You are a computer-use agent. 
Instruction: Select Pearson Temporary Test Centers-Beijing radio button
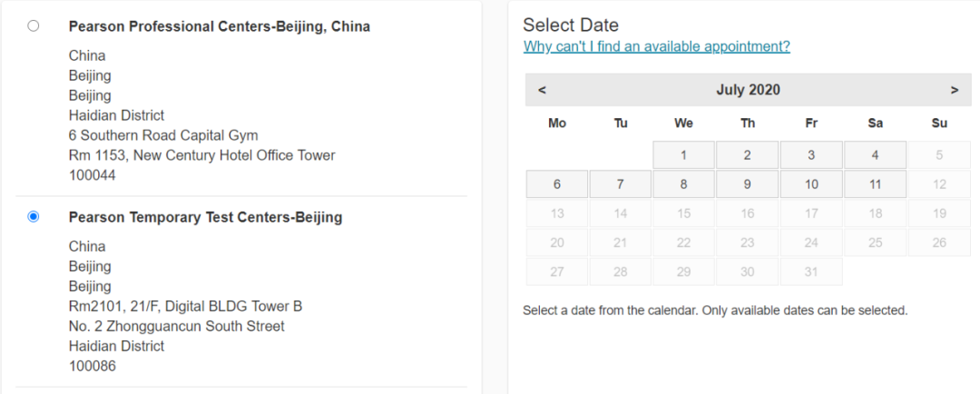34,217
